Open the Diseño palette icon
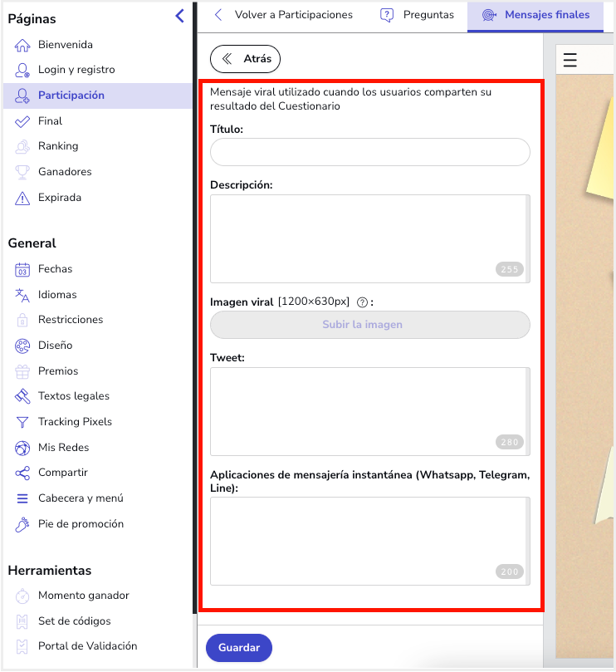The height and width of the screenshot is (672, 616). [x=22, y=346]
